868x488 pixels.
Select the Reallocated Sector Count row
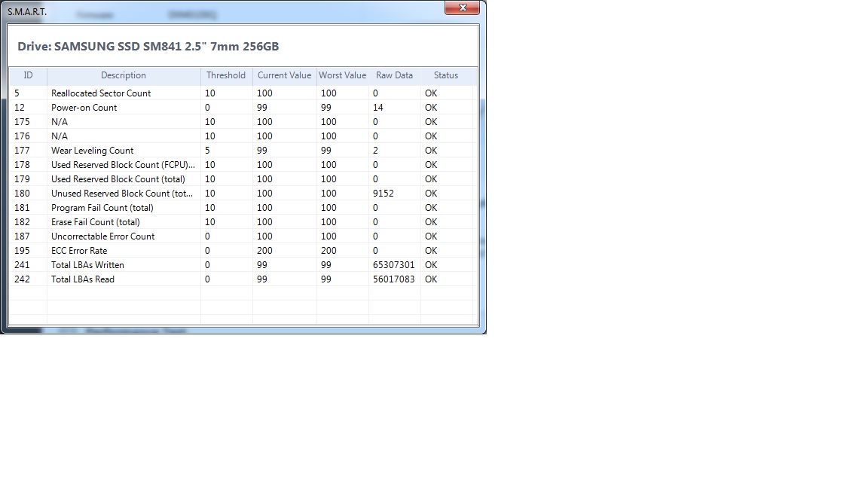(242, 93)
